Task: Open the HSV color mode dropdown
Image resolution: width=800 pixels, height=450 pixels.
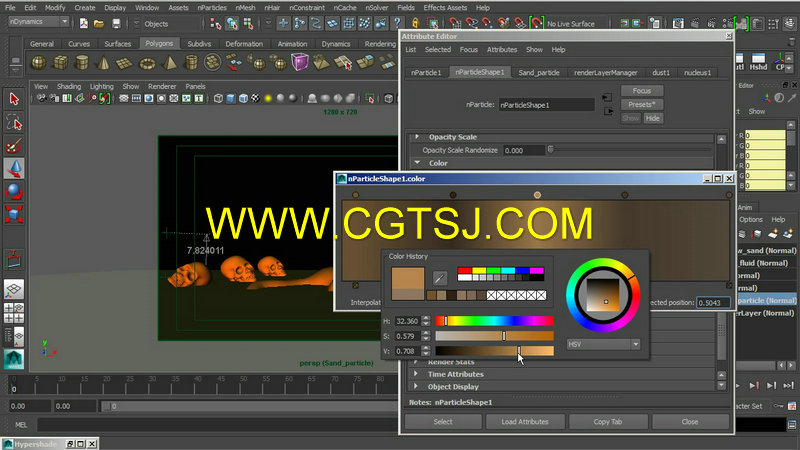Action: (x=603, y=344)
